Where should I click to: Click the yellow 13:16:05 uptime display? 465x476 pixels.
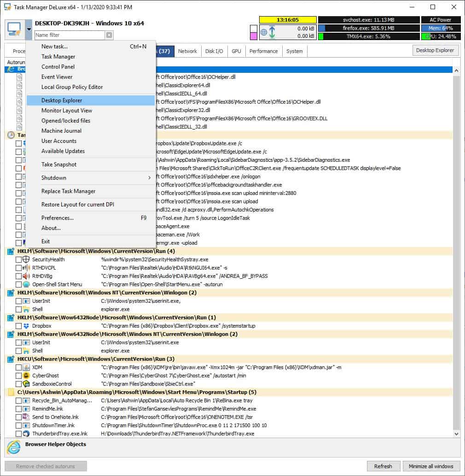coord(288,20)
